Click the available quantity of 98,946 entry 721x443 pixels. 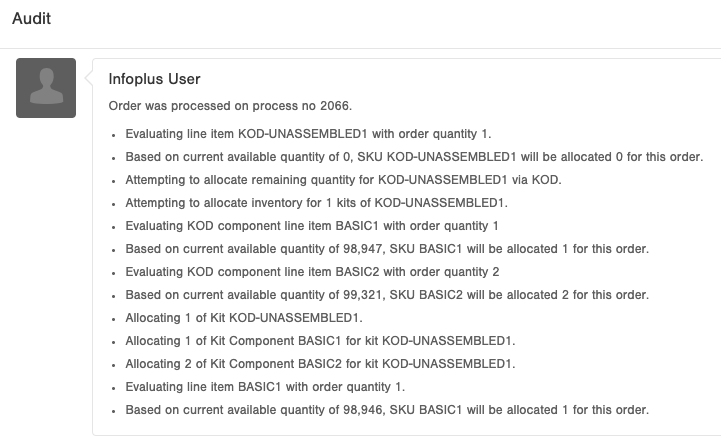click(387, 410)
